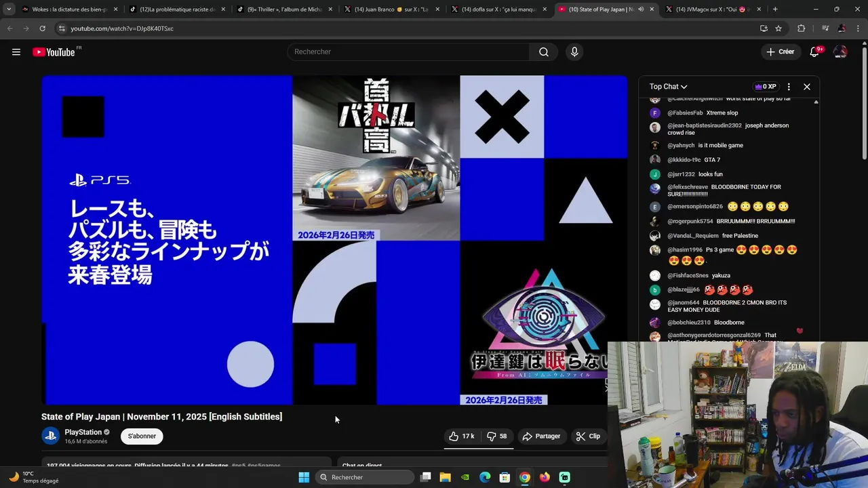Switch to Juan Branco sur X tab

coord(391,9)
